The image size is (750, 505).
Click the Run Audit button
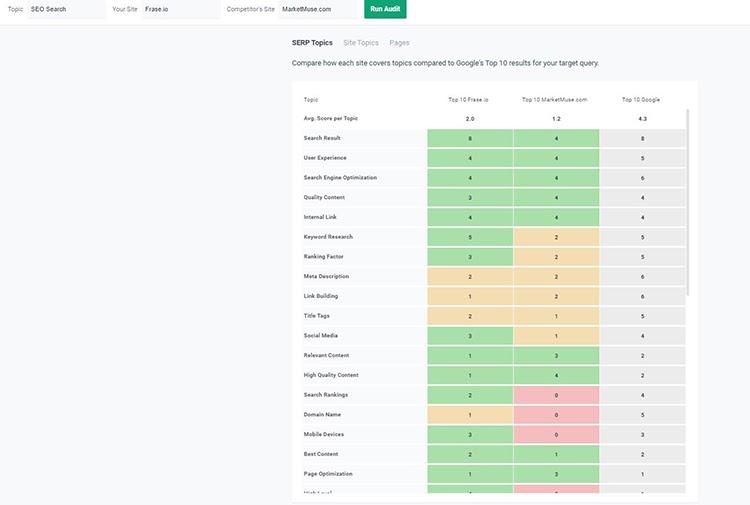click(x=385, y=9)
